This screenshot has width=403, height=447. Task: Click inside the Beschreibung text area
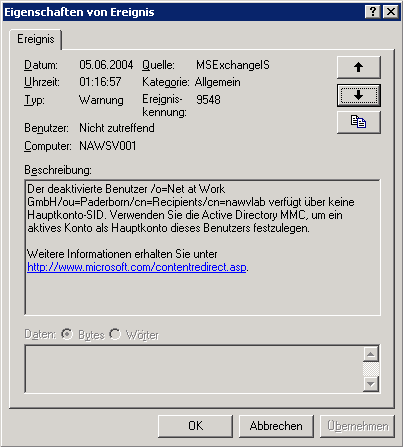(202, 247)
